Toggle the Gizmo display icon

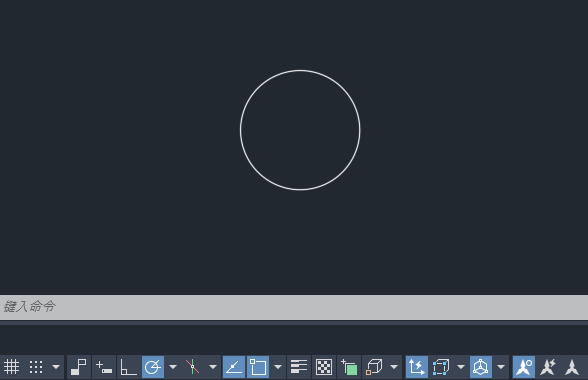click(481, 367)
